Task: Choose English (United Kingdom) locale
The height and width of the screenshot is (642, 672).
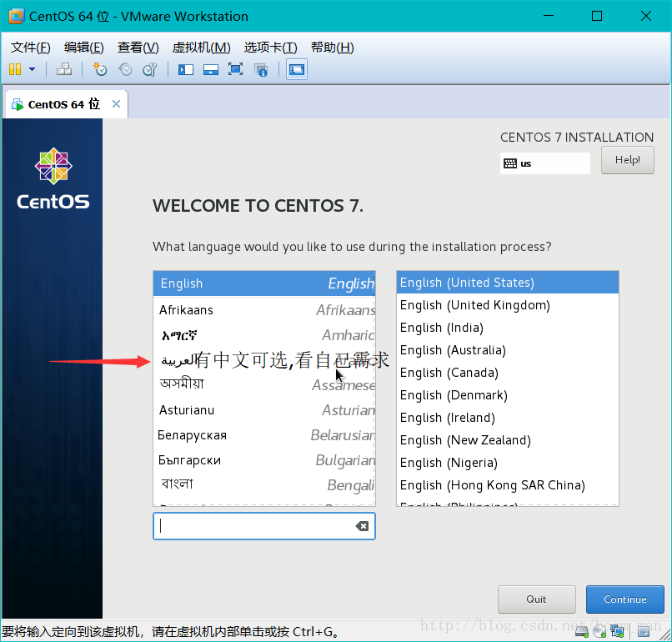Action: [x=508, y=305]
